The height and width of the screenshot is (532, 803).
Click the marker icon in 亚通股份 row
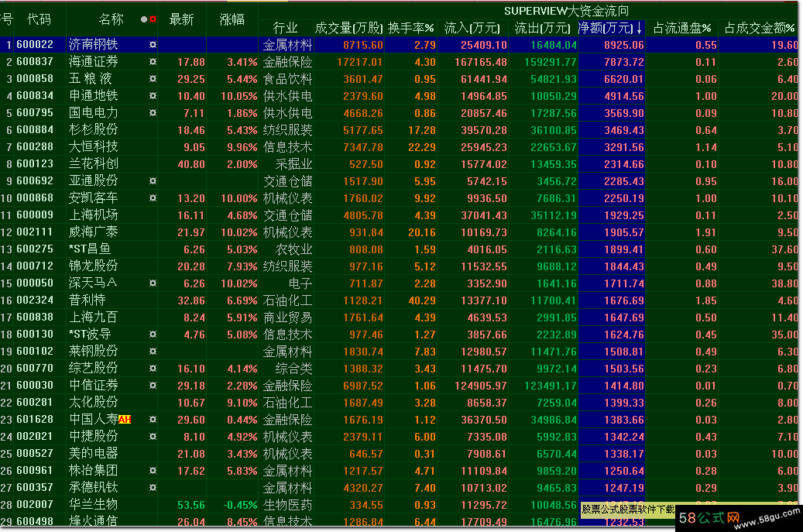tap(153, 180)
